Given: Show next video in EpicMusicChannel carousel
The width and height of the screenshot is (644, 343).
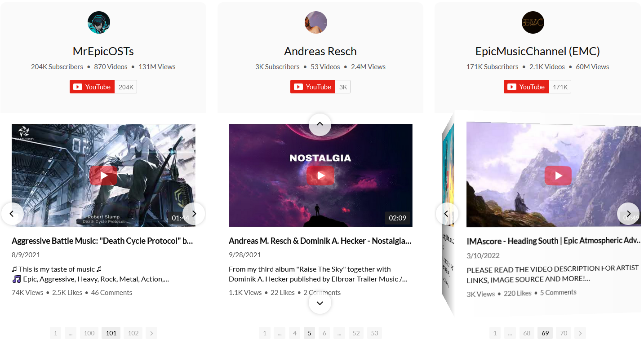Looking at the screenshot, I should pos(628,214).
